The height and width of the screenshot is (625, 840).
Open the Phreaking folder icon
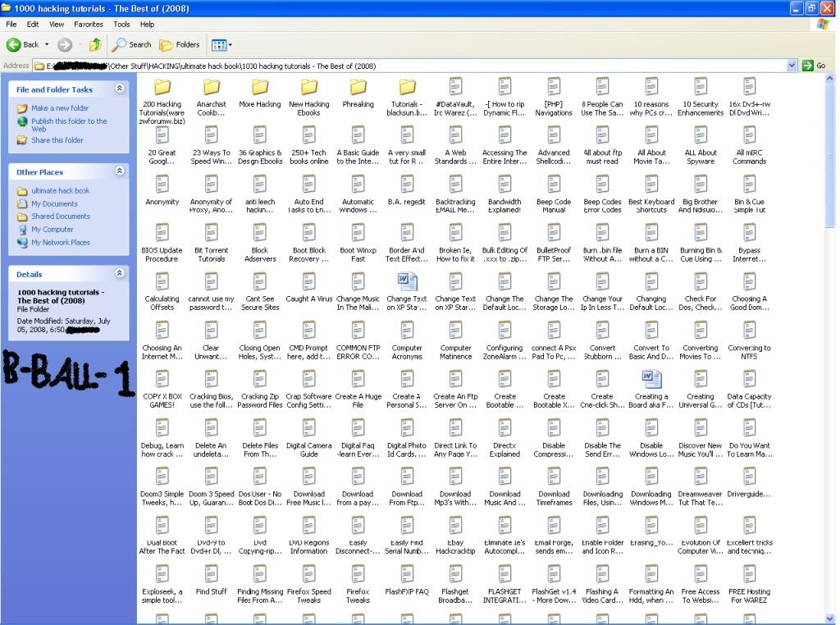358,87
